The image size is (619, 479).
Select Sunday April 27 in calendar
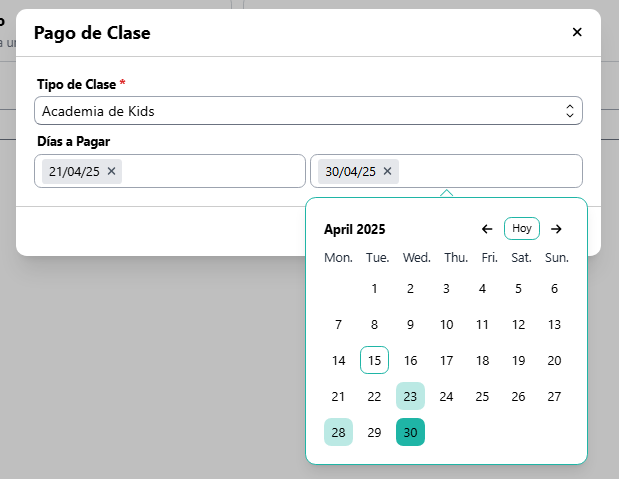[x=554, y=397]
